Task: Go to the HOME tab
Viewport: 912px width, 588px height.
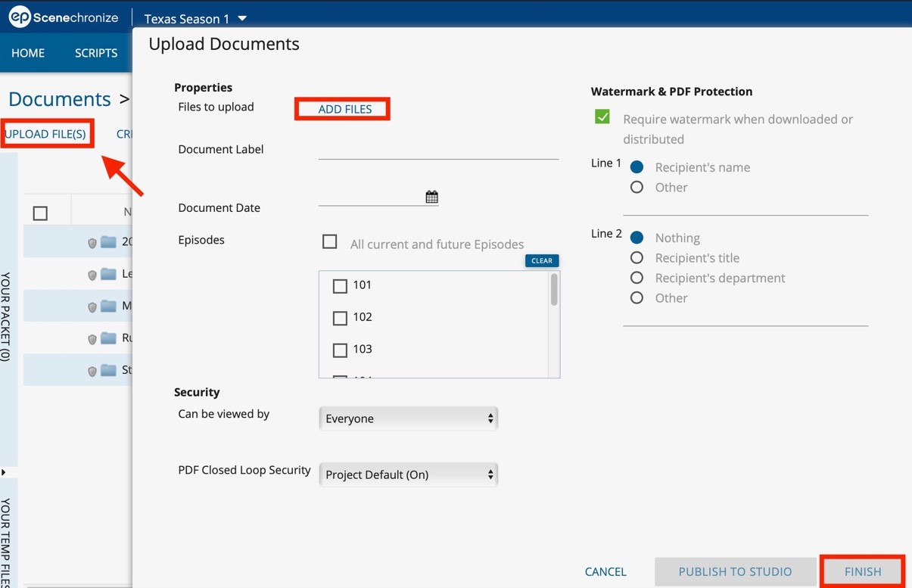Action: coord(28,53)
